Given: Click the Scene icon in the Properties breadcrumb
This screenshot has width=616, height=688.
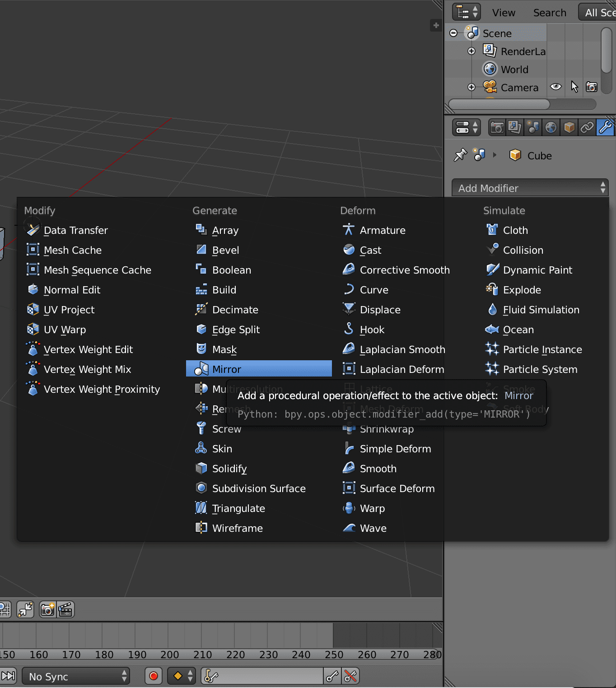Looking at the screenshot, I should click(x=479, y=155).
